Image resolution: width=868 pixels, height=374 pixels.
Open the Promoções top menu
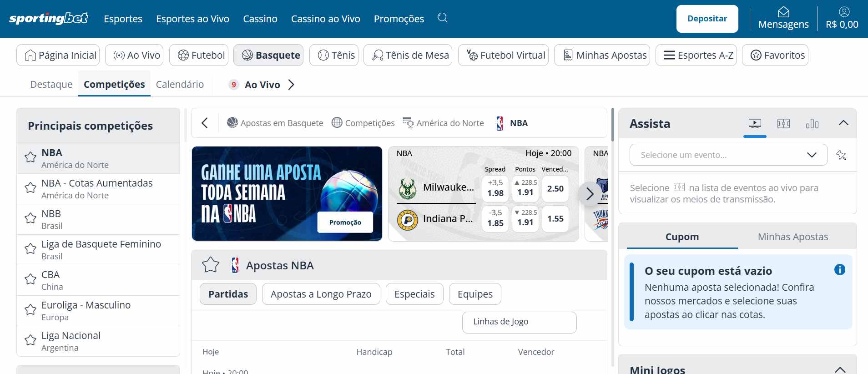tap(399, 19)
